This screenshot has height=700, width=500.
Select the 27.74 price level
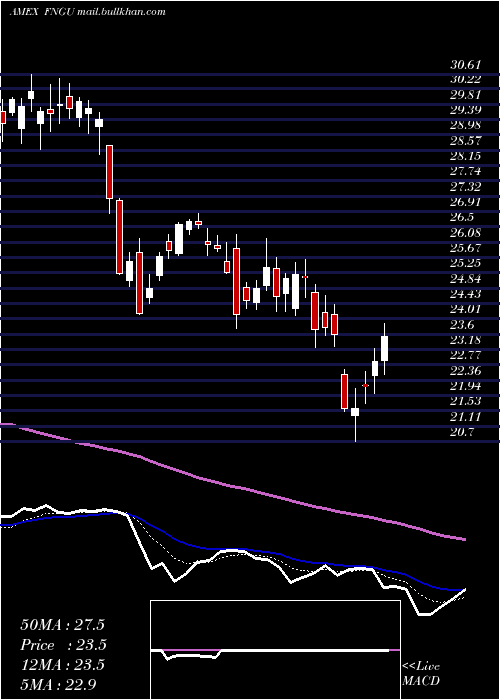(466, 172)
